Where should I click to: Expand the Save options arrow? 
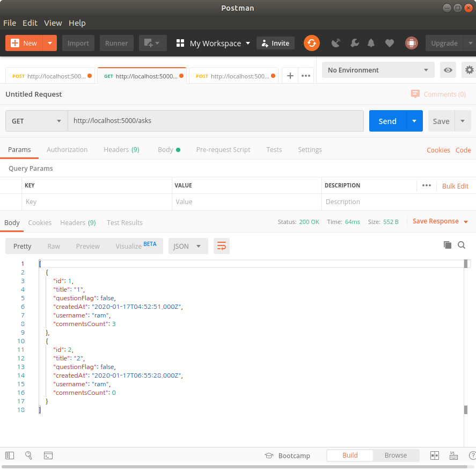[x=463, y=121]
